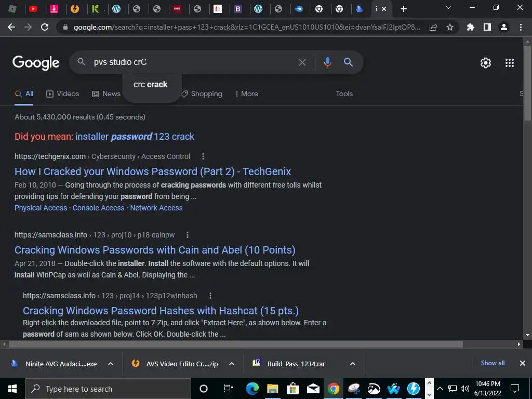The width and height of the screenshot is (532, 399).
Task: Bookmark this page with the star icon
Action: pyautogui.click(x=450, y=27)
